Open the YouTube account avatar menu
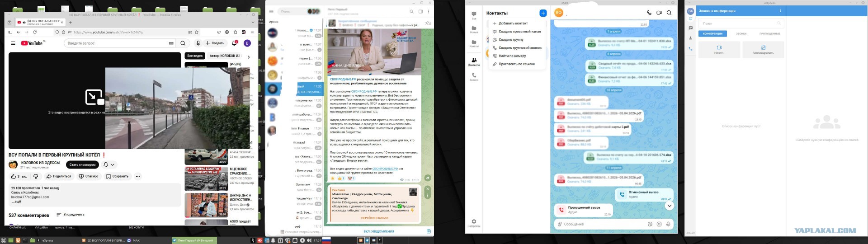The image size is (868, 244). [x=247, y=43]
